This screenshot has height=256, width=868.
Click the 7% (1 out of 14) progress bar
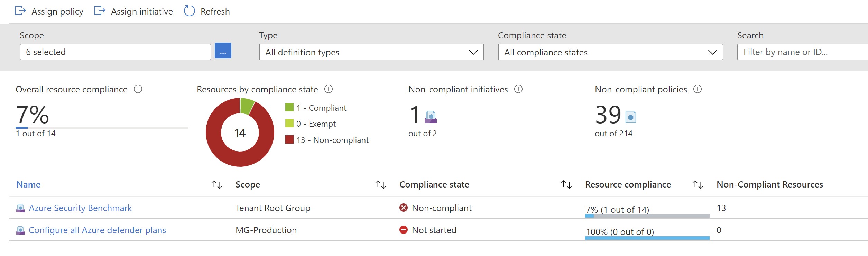coord(647,216)
